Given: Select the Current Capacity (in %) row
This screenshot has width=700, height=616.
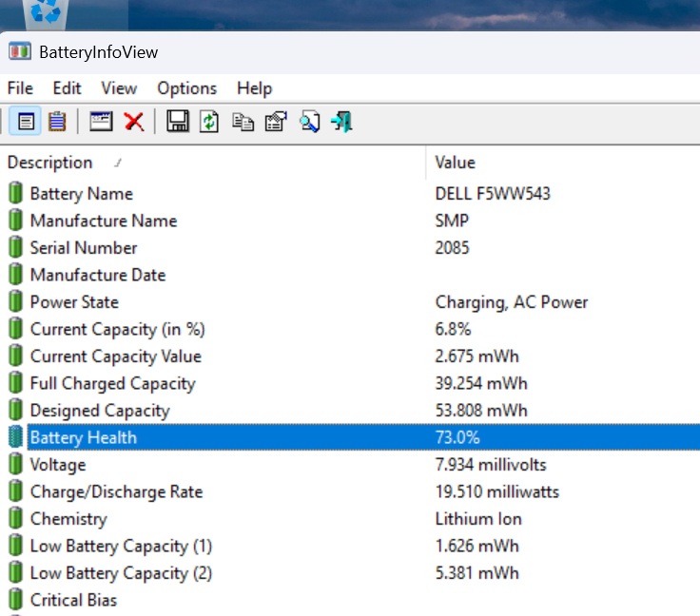Looking at the screenshot, I should click(350, 329).
